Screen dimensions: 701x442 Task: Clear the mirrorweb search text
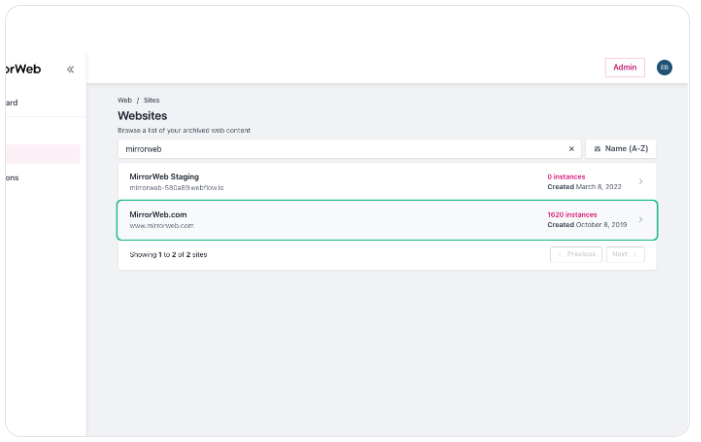[x=571, y=149]
